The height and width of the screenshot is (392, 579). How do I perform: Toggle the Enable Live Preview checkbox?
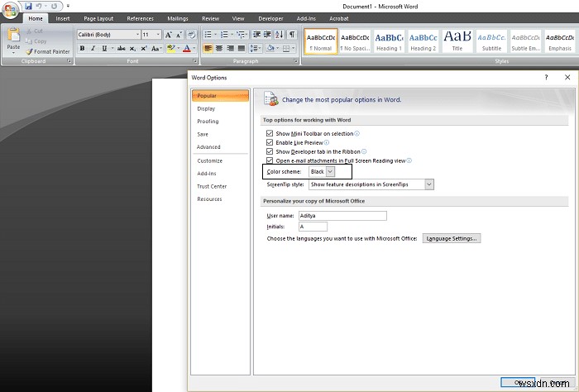270,143
